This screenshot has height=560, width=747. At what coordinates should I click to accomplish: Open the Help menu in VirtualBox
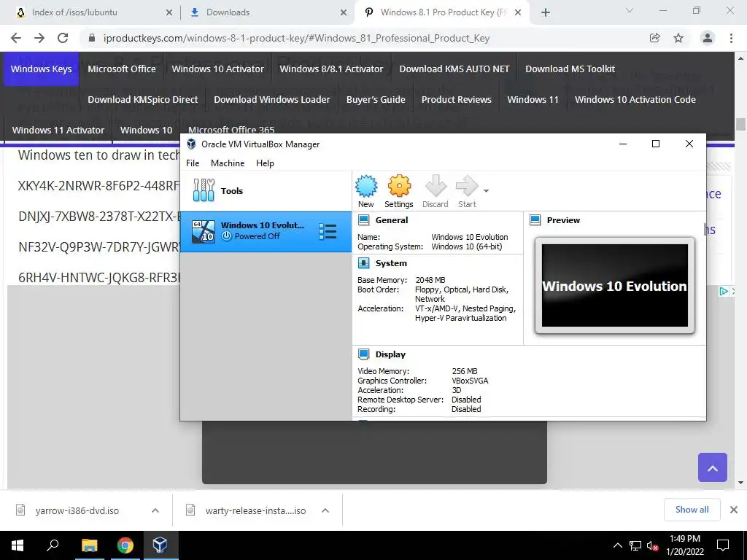[x=265, y=163]
